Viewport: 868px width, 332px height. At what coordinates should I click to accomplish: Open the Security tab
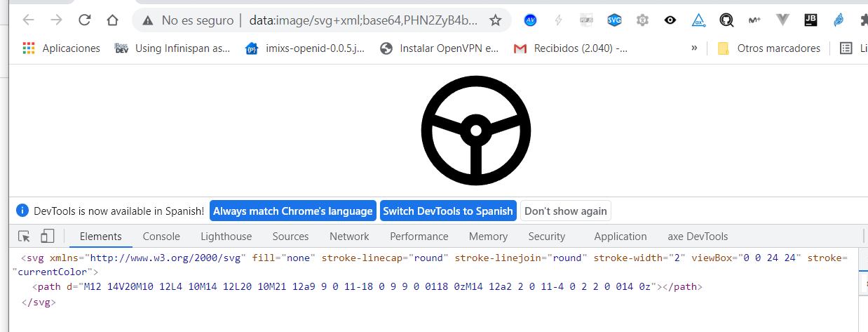coord(547,237)
